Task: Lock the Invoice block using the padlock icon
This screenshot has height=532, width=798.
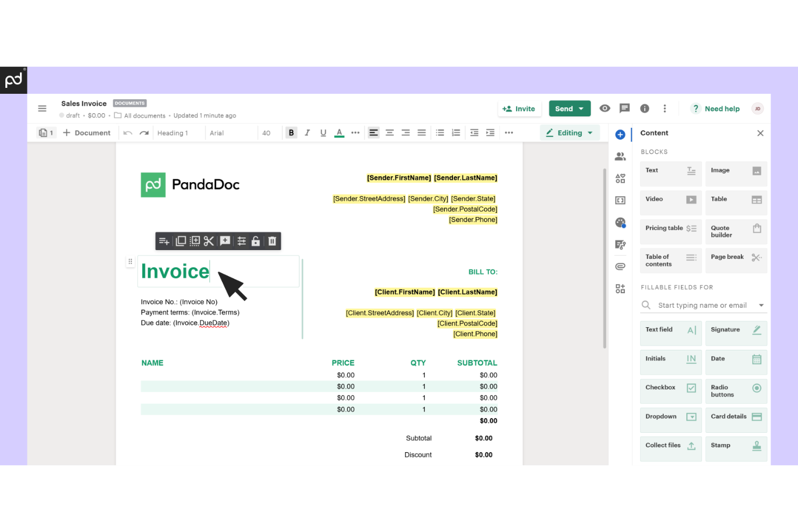Action: click(x=256, y=241)
